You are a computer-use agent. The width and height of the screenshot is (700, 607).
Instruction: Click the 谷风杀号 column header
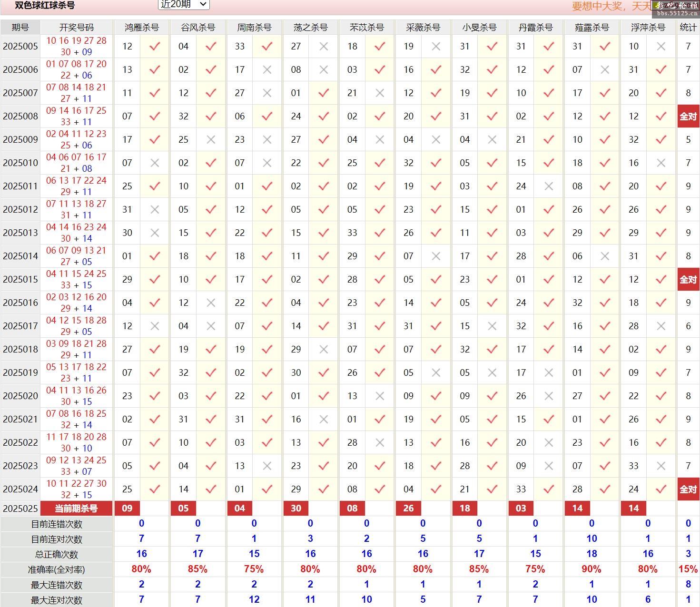(197, 27)
